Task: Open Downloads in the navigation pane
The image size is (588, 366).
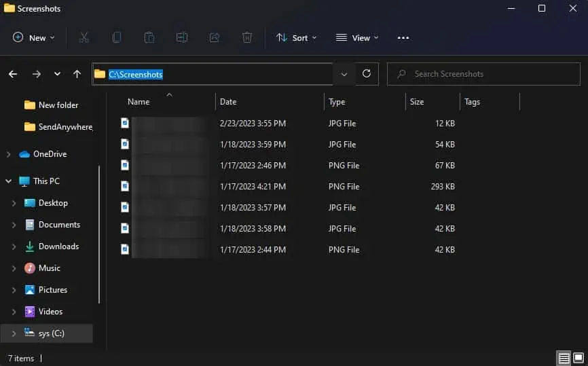Action: pos(52,246)
